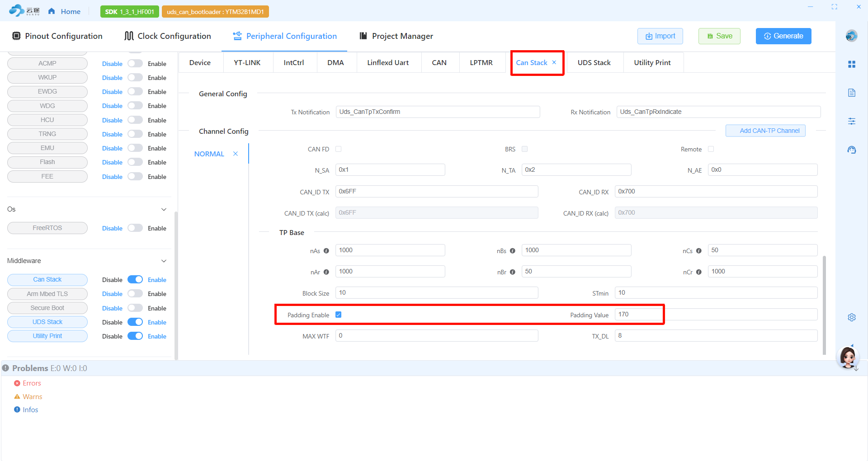Toggle the FreeRTOS enable switch
Viewport: 868px width, 461px height.
[x=135, y=228]
